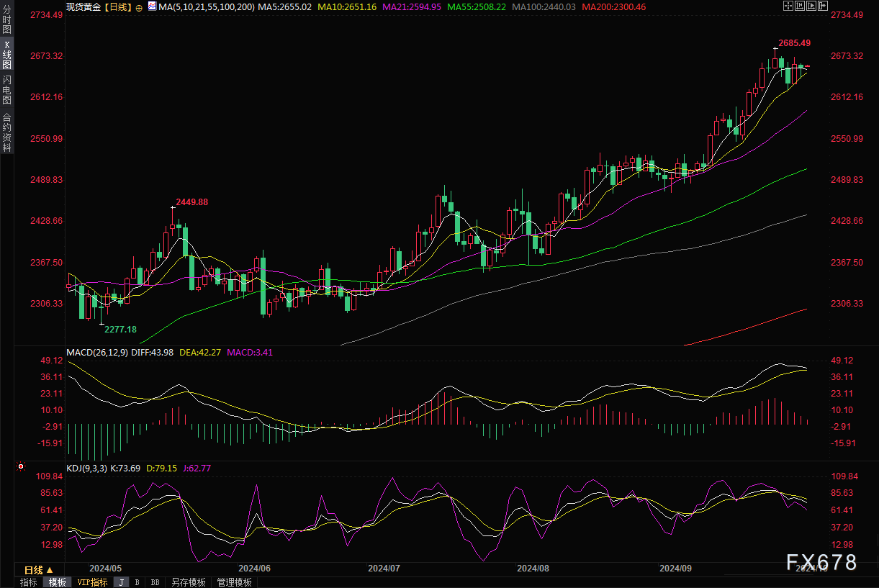
Task: Open the KDJ(9,3,3) indicator parameters
Action: click(x=87, y=468)
